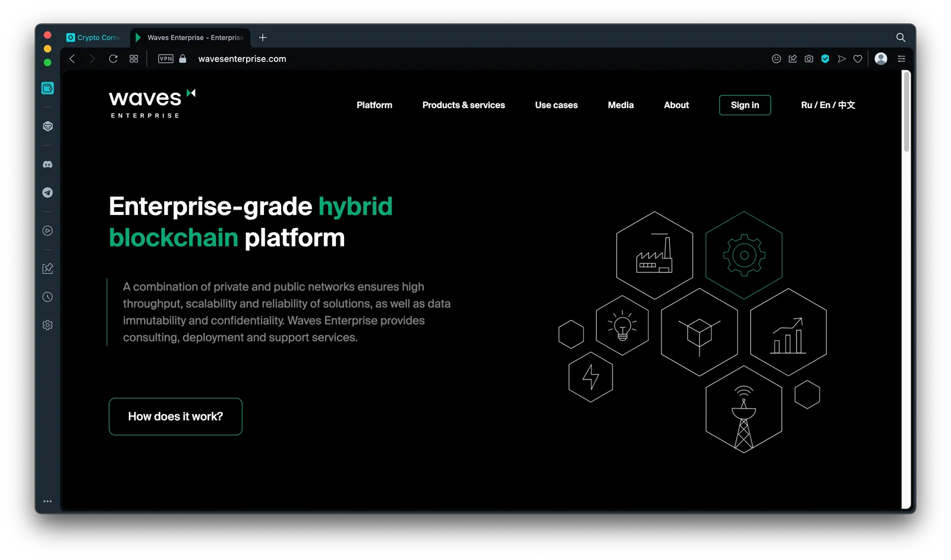Open the Crypto Corner cube sidebar icon
The width and height of the screenshot is (951, 560).
[48, 126]
